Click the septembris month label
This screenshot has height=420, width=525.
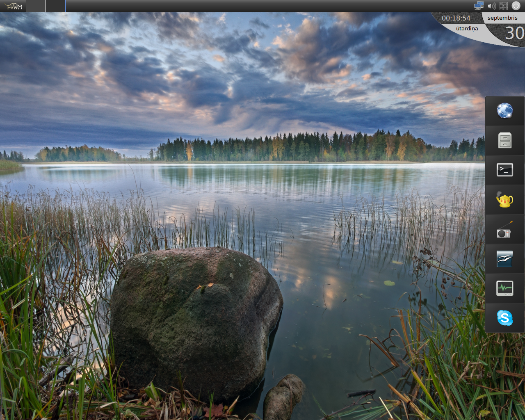(502, 18)
